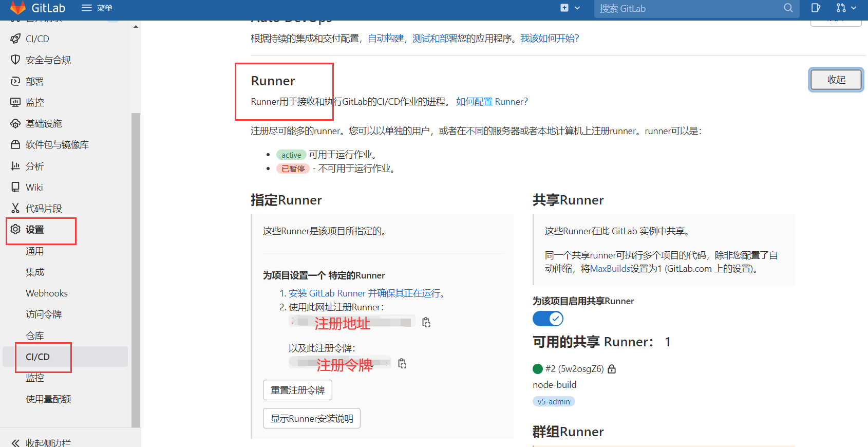Open the merge requests icon in header
Image resolution: width=868 pixels, height=447 pixels.
[841, 8]
